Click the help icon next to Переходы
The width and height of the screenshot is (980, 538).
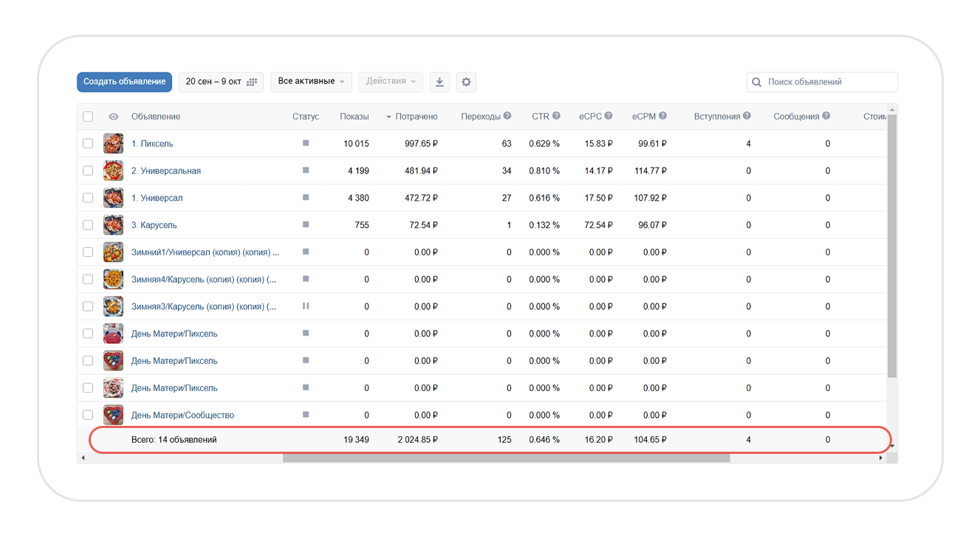[x=507, y=116]
